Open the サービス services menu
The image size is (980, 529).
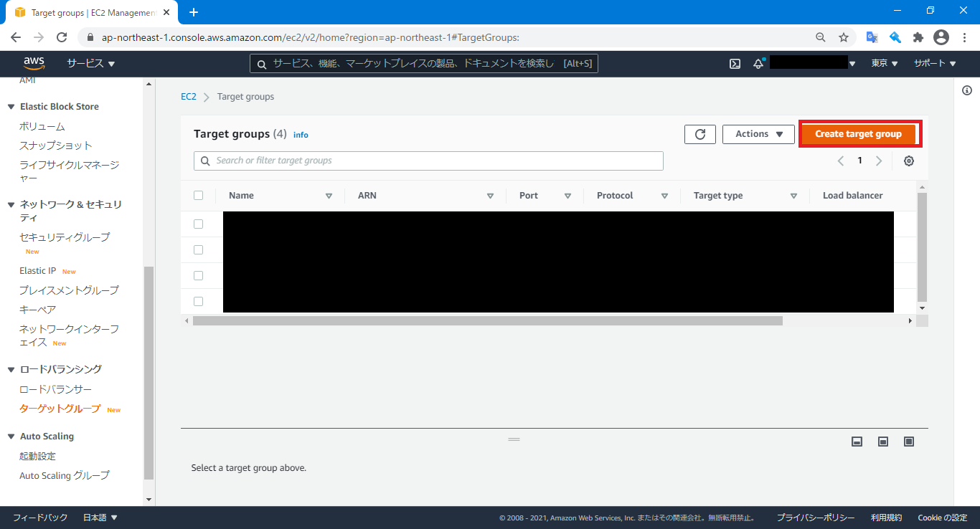click(x=91, y=64)
